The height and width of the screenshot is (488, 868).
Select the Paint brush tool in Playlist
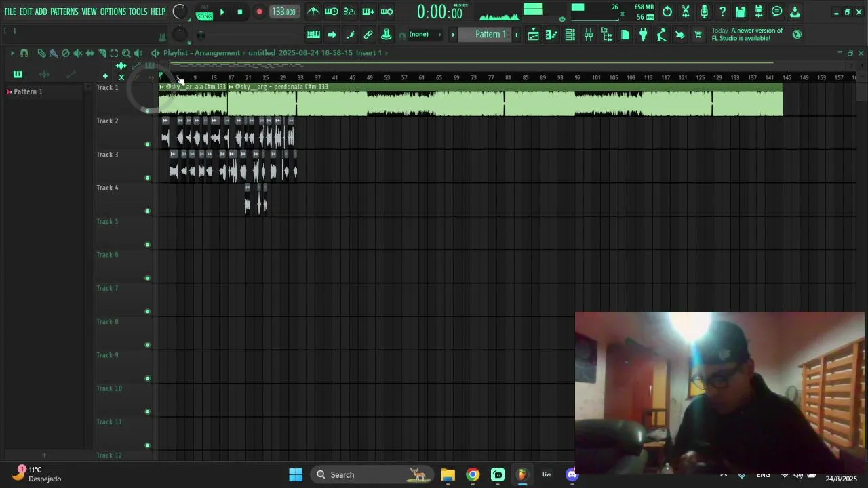pyautogui.click(x=54, y=53)
